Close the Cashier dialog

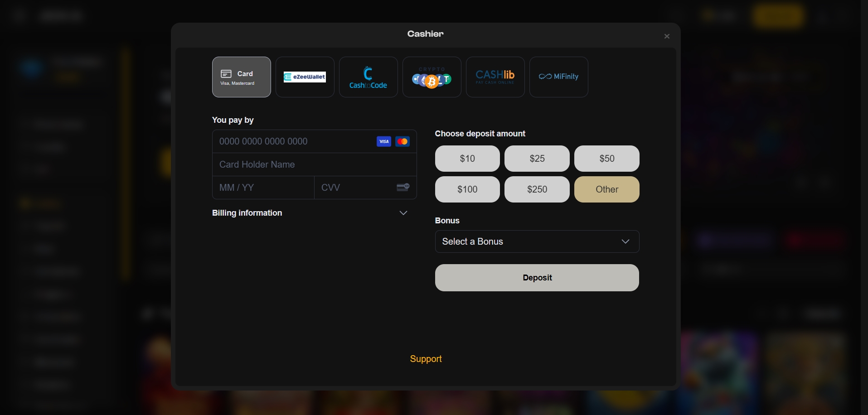coord(667,36)
